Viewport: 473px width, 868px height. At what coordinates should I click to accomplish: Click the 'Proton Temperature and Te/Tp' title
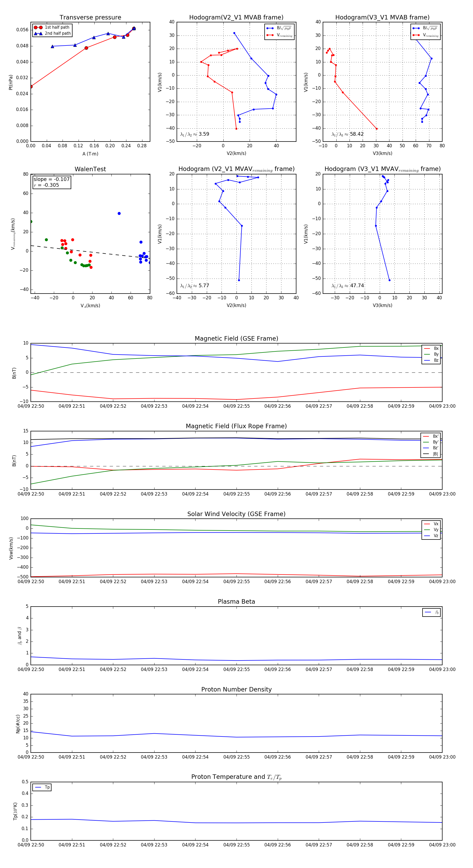pos(236,777)
